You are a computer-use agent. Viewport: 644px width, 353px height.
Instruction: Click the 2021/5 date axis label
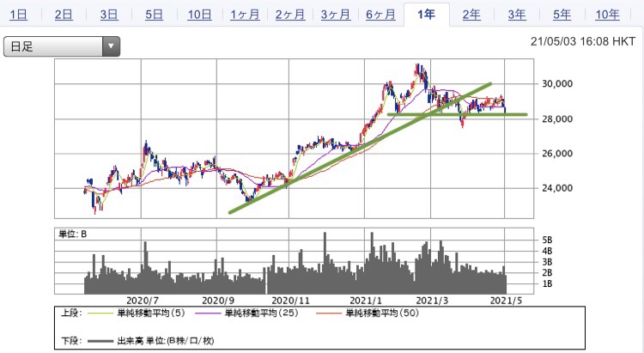506,301
